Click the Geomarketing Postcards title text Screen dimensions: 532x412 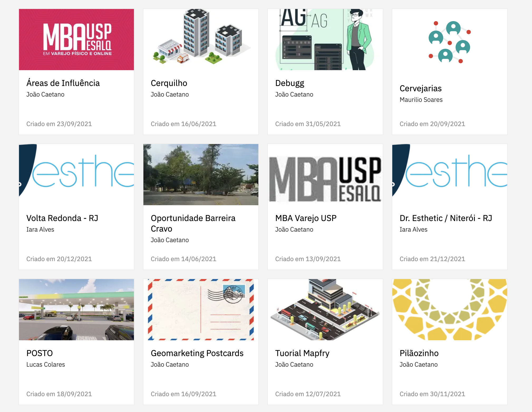197,353
